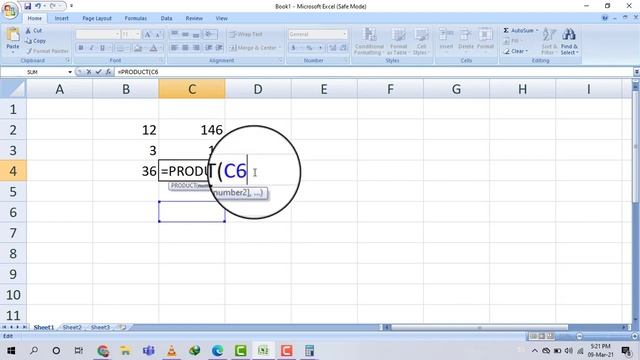
Task: Open Find & Select binoculars menu
Action: 569,41
